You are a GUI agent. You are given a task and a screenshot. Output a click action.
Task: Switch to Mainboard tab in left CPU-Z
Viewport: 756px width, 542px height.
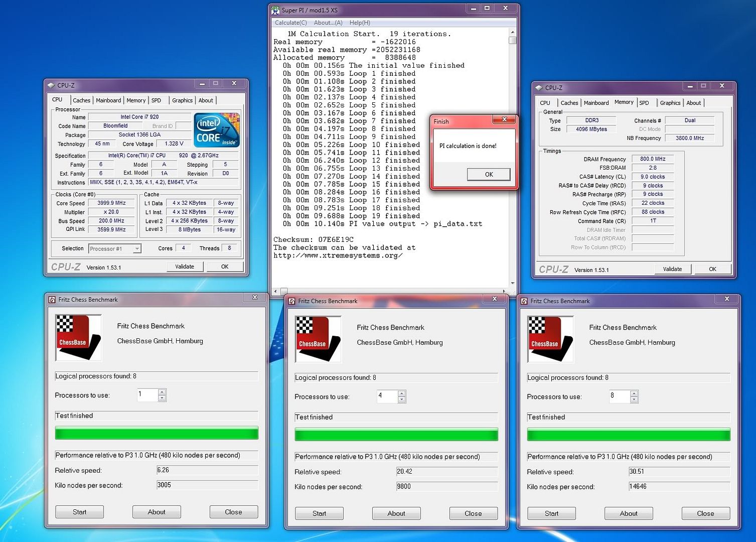[x=108, y=100]
